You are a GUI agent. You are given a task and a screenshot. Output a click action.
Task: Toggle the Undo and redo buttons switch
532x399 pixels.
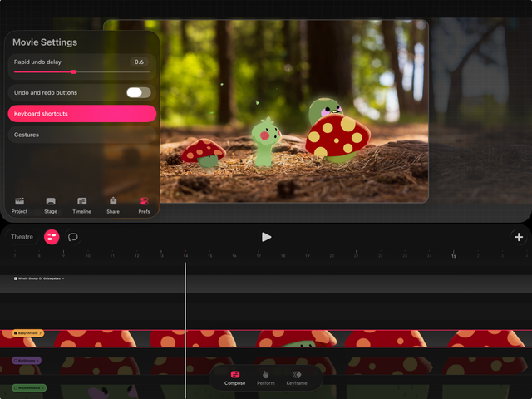(x=139, y=92)
